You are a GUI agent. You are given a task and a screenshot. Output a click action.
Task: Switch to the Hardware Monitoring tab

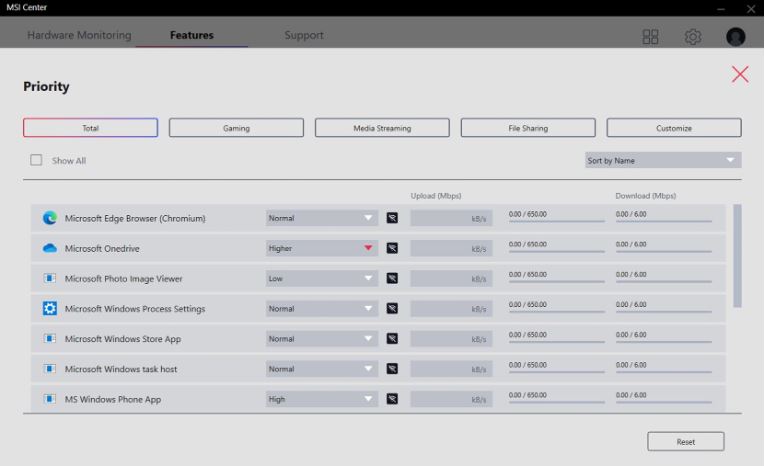click(79, 36)
